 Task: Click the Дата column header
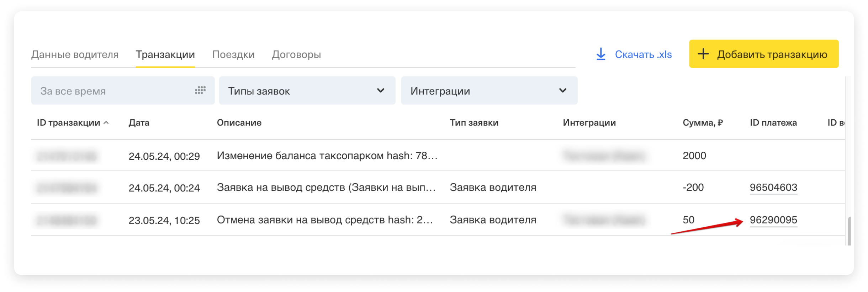139,123
